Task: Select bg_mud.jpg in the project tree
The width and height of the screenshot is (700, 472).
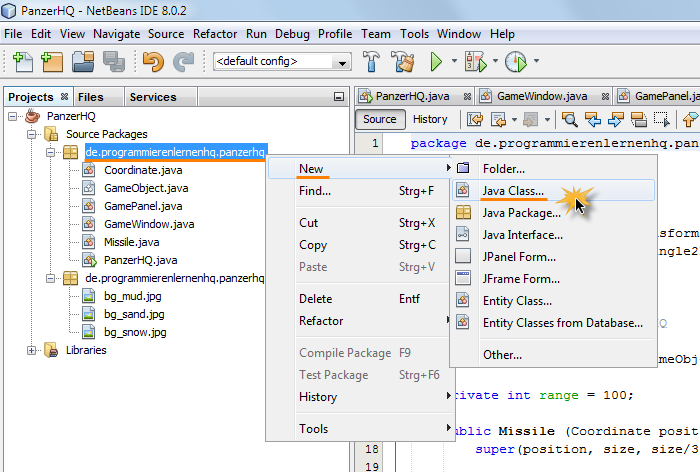Action: tap(133, 296)
